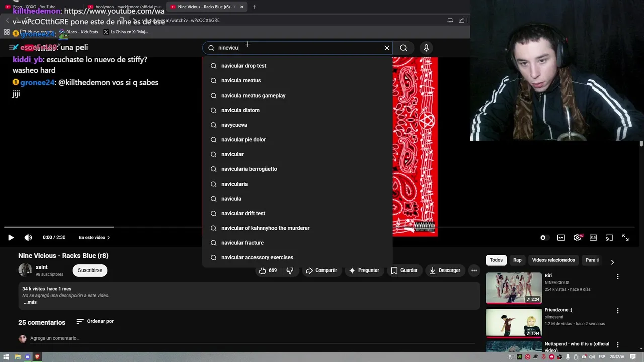Open options for 'Nettspend - who tf is u'
This screenshot has height=362, width=644.
[x=618, y=345]
